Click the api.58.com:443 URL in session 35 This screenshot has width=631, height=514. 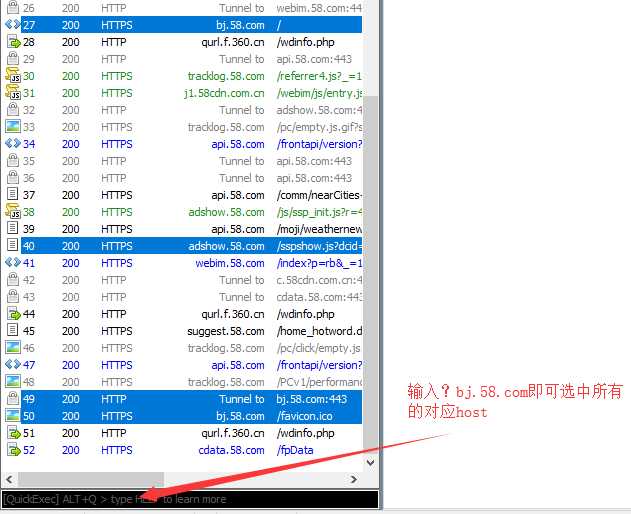314,161
